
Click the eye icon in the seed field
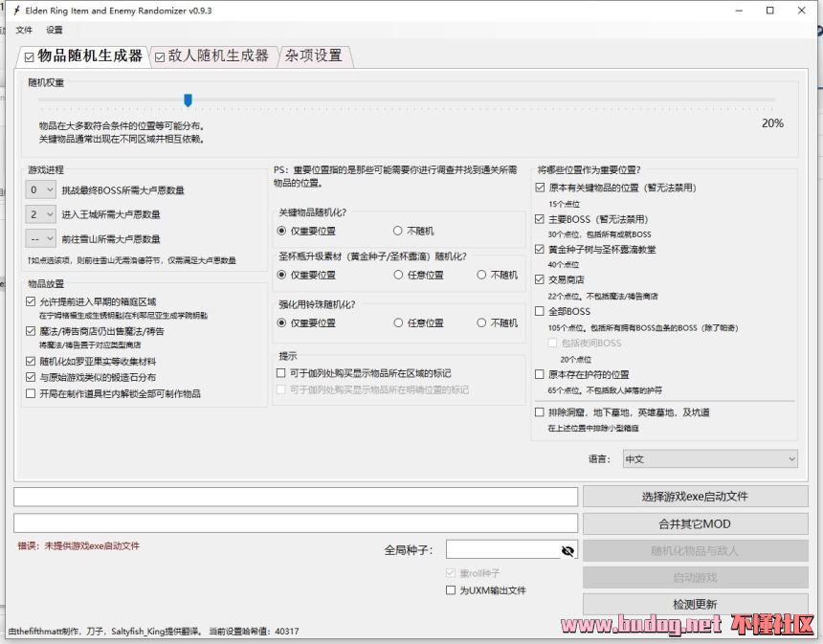coord(567,550)
